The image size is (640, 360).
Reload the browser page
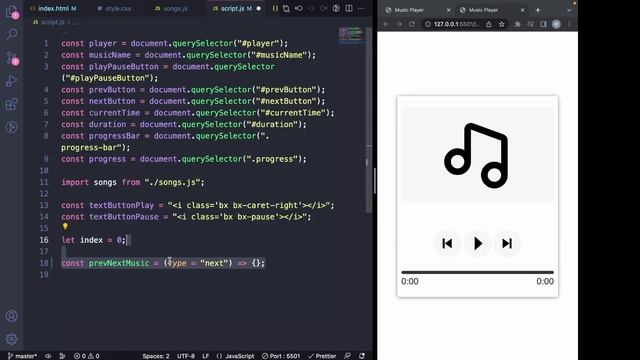coord(411,24)
